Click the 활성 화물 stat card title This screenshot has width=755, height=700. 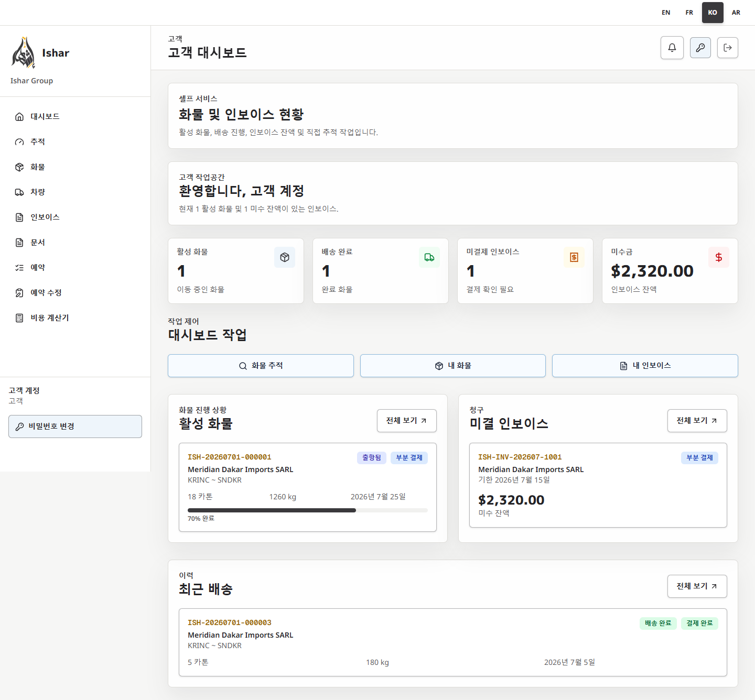coord(192,252)
